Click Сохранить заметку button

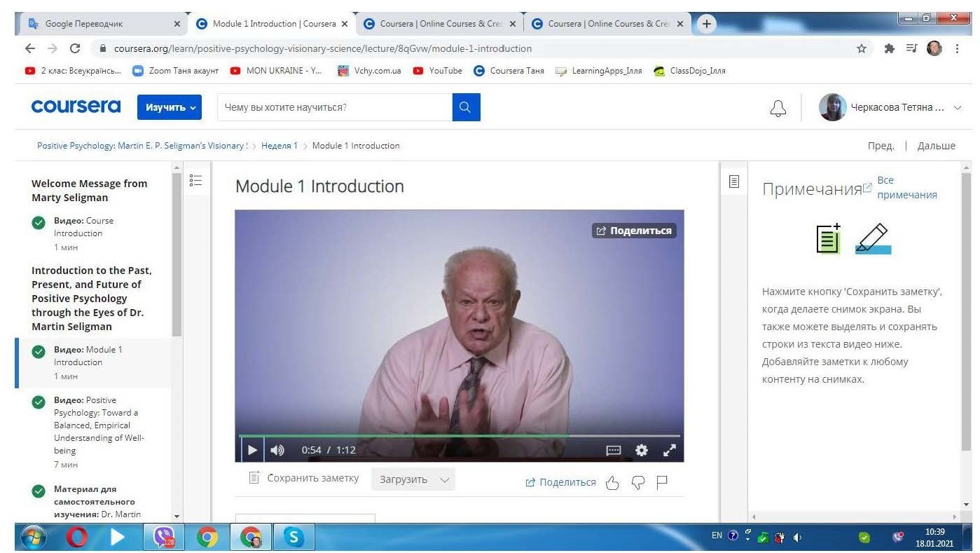[x=304, y=479]
